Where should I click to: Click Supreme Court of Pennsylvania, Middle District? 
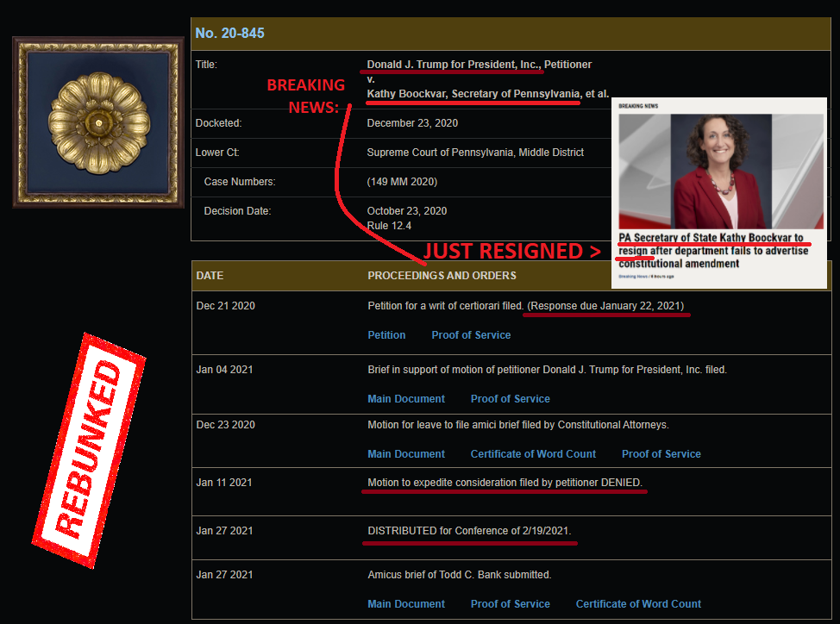475,153
